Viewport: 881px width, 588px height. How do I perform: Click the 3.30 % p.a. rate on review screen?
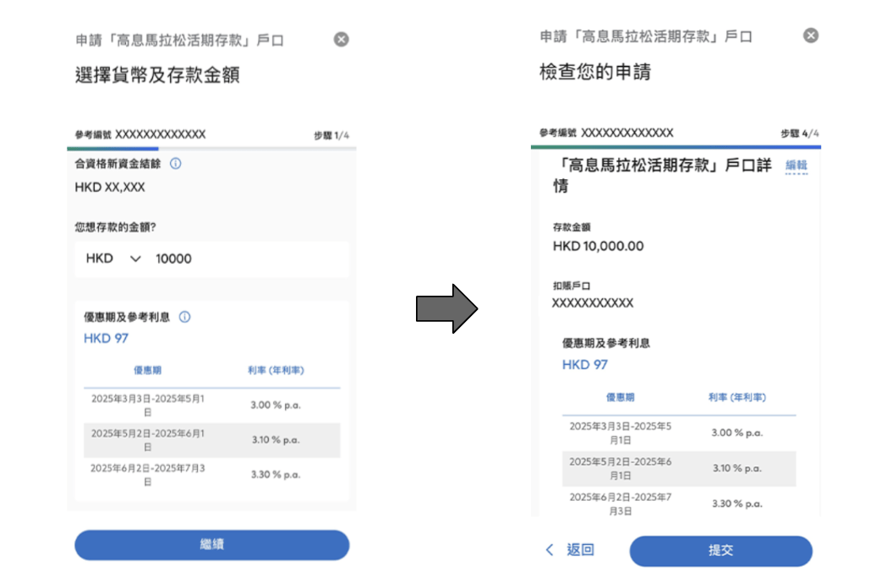click(736, 504)
